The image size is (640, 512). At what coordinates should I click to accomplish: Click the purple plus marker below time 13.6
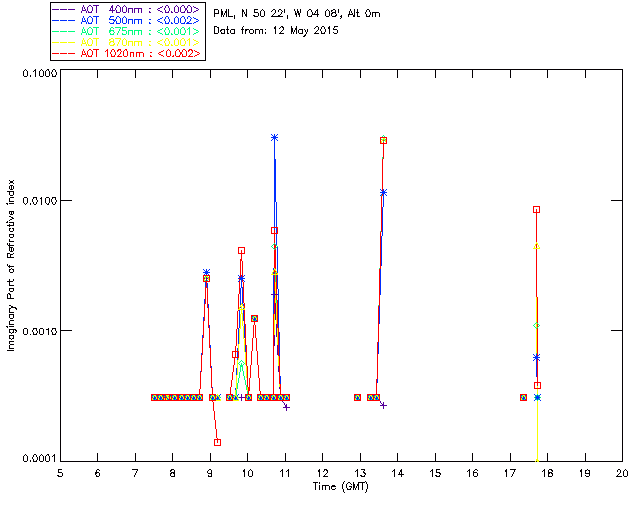coord(383,405)
